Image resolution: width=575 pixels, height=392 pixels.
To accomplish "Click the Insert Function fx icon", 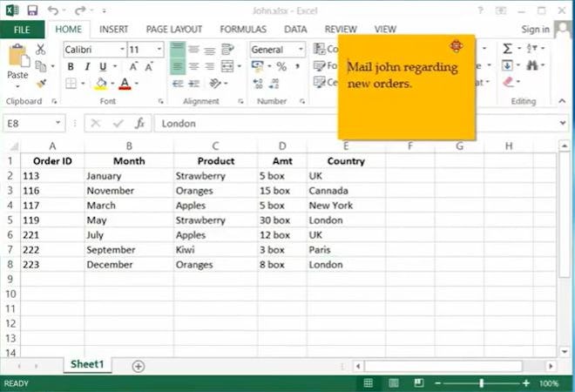I will [x=139, y=123].
